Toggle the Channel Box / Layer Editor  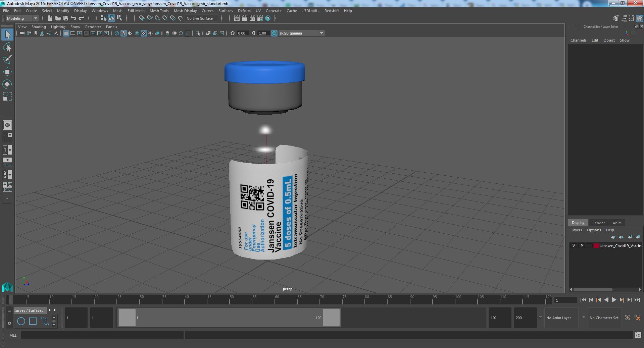pos(640,18)
